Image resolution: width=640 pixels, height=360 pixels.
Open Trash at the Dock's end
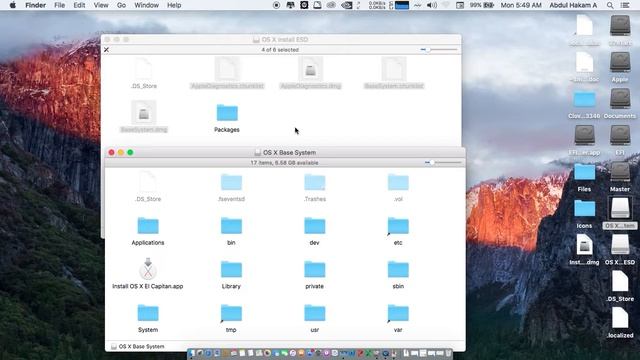pos(449,353)
